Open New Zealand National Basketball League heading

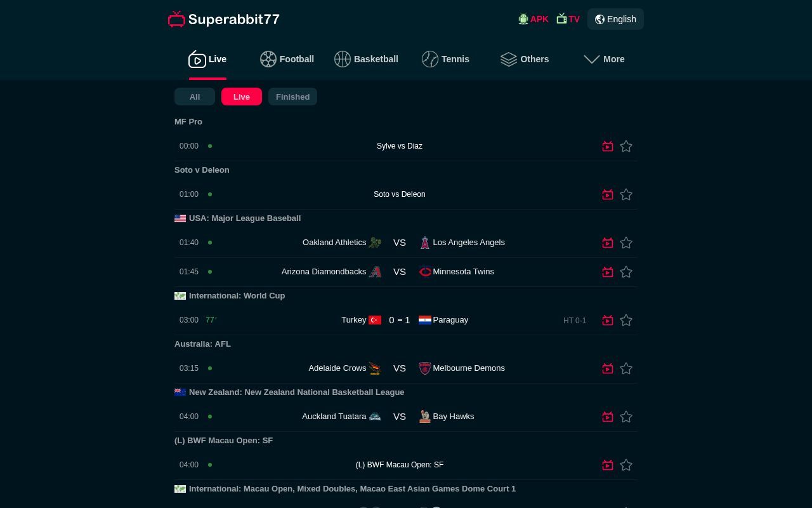pyautogui.click(x=296, y=392)
